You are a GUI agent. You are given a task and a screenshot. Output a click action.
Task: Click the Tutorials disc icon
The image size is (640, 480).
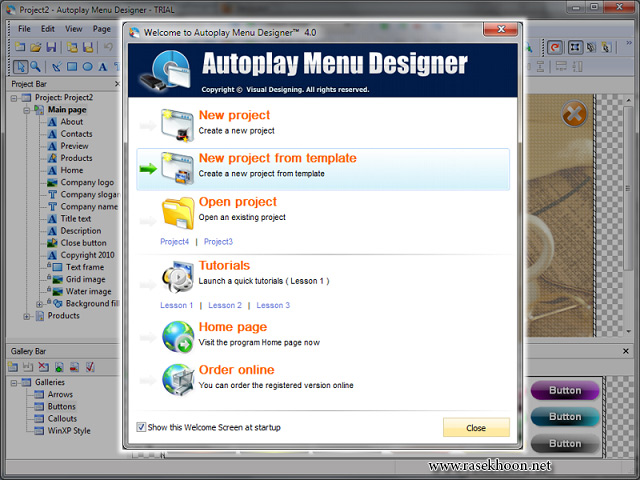(178, 277)
